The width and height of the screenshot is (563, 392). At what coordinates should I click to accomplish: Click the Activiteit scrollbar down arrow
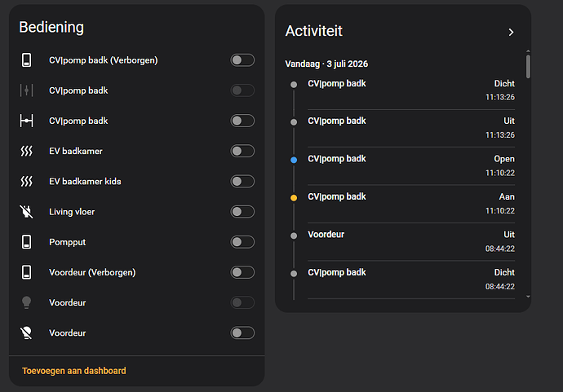[528, 297]
